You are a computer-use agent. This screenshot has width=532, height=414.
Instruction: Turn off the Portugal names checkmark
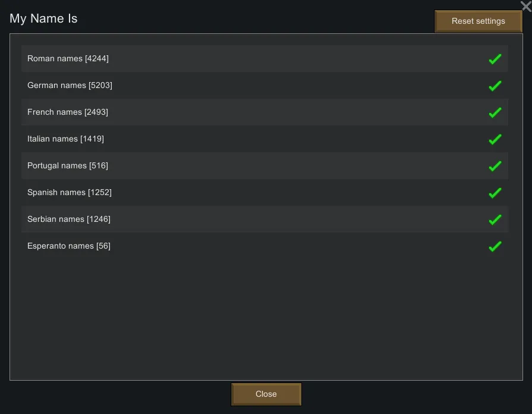(x=495, y=166)
